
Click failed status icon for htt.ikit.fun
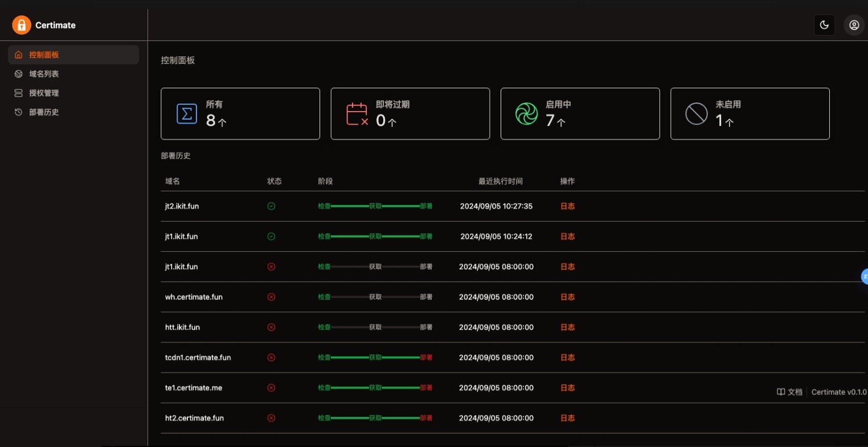click(271, 327)
